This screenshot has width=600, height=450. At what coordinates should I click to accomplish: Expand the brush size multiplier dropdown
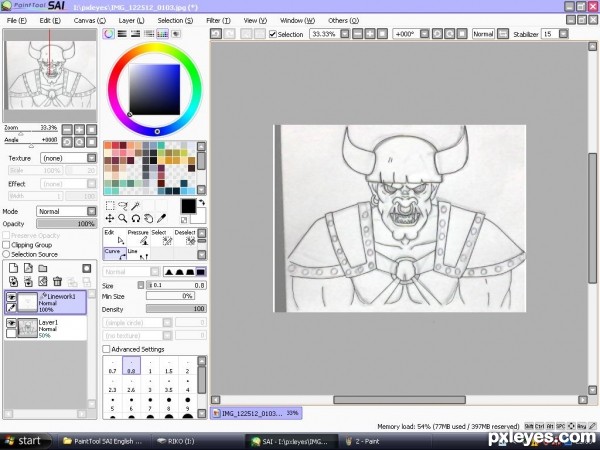[141, 285]
